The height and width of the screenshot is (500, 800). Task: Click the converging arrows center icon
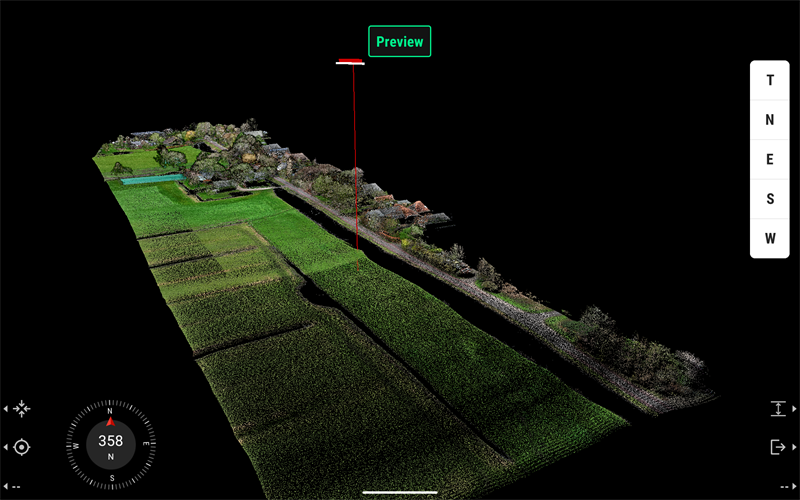point(22,409)
